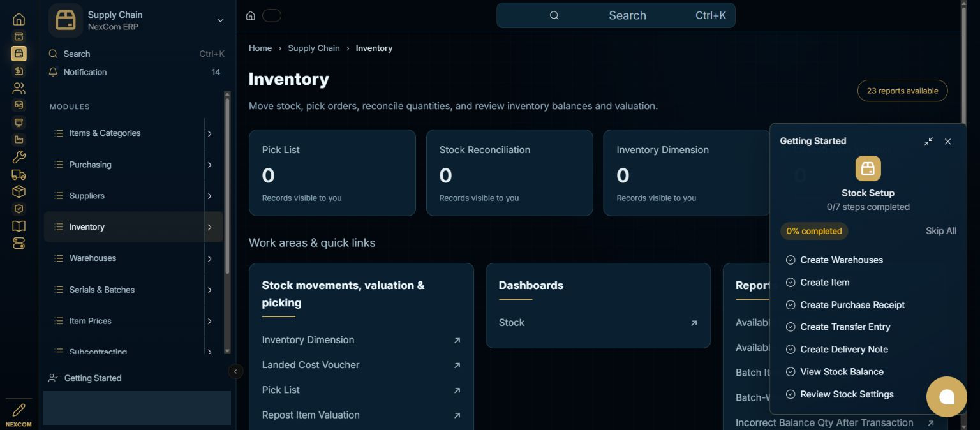Click the 0% completed progress badge

tap(814, 231)
